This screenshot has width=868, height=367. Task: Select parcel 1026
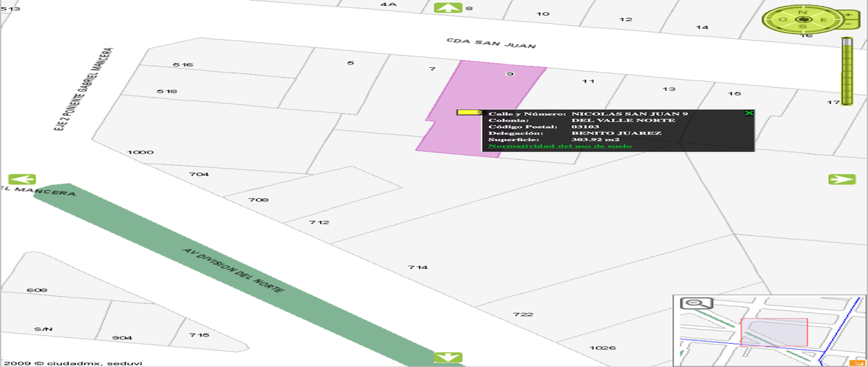tap(603, 348)
